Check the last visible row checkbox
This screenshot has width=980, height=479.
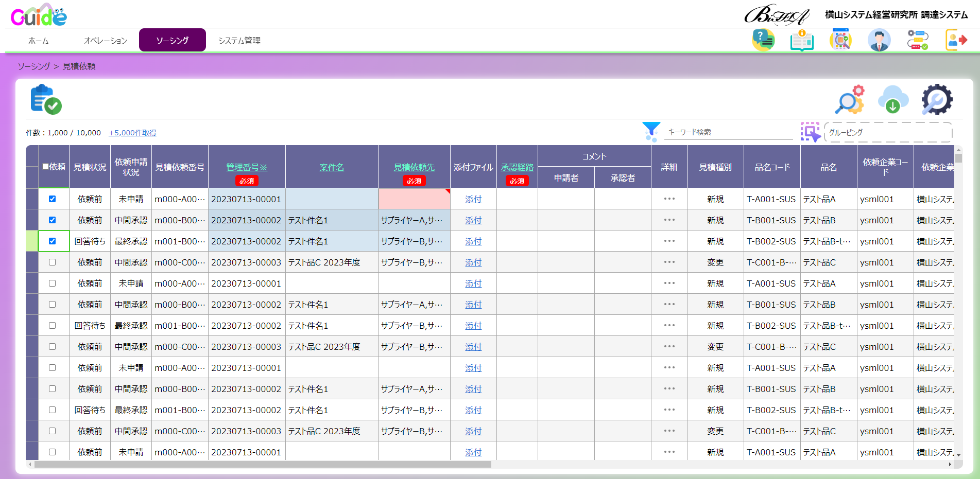(52, 452)
